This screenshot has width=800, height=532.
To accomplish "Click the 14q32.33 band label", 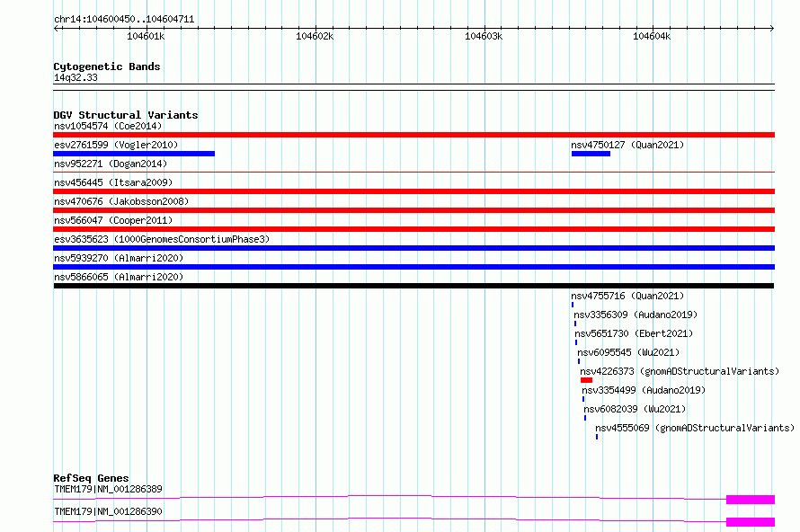I will tap(76, 77).
